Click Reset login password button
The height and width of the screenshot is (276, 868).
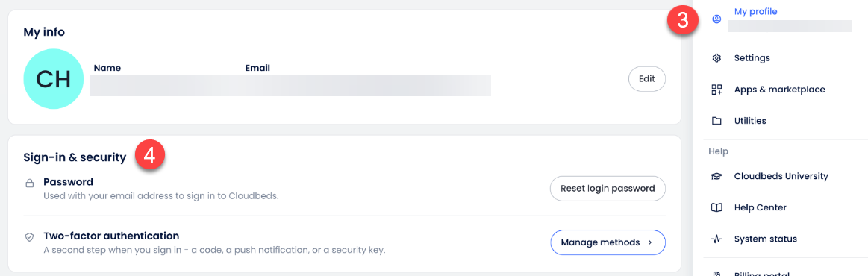[608, 189]
